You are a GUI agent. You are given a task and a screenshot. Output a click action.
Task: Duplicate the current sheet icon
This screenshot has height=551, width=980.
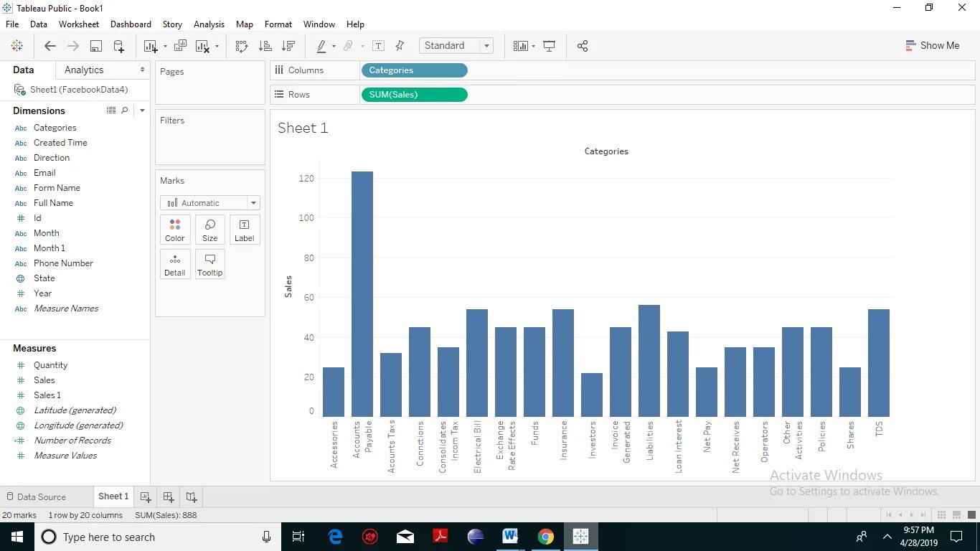coord(181,46)
